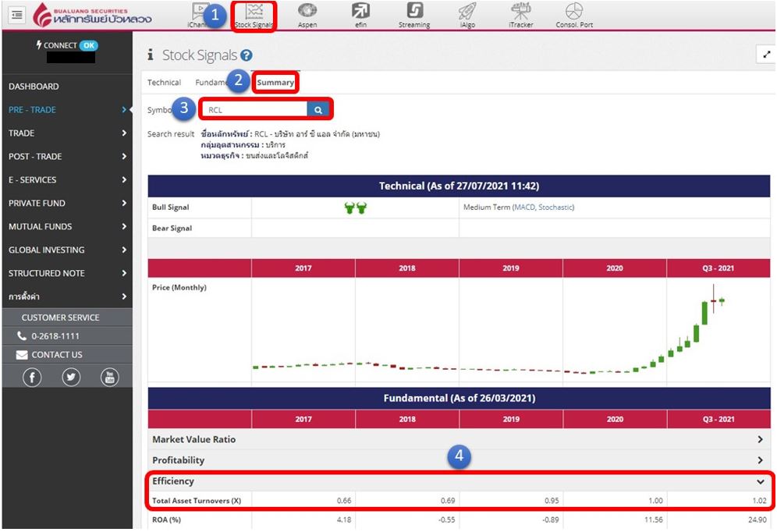Image resolution: width=777 pixels, height=532 pixels.
Task: Open Consol. Port pie chart icon
Action: tap(574, 14)
